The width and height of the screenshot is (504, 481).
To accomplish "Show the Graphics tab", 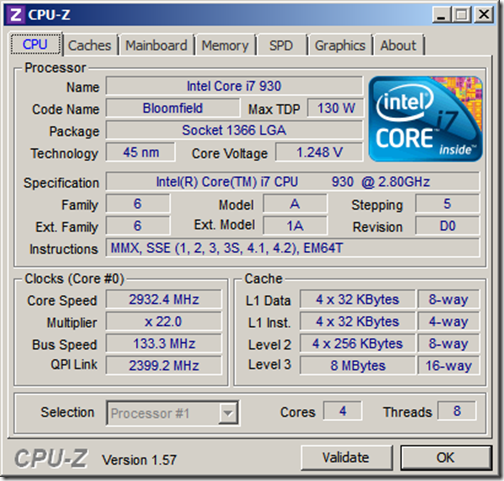I will coord(340,45).
